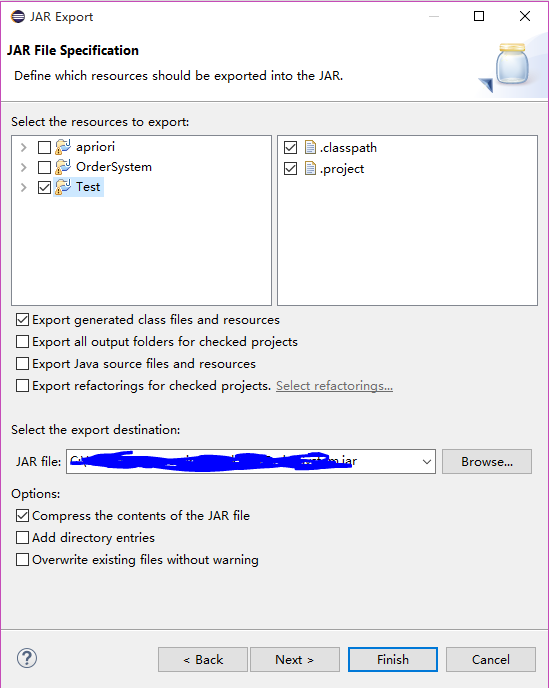Open the help question mark icon
The width and height of the screenshot is (549, 688).
[x=27, y=658]
